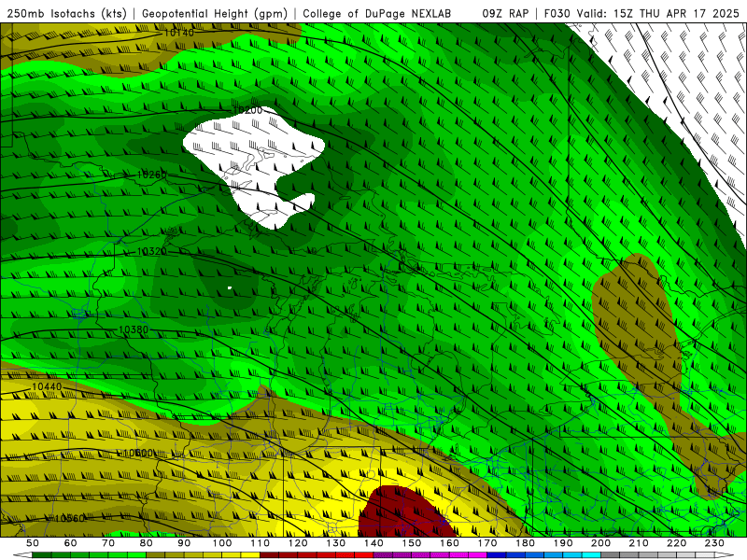747x560 pixels.
Task: Click the 10560 height contour label
Action: (69, 518)
